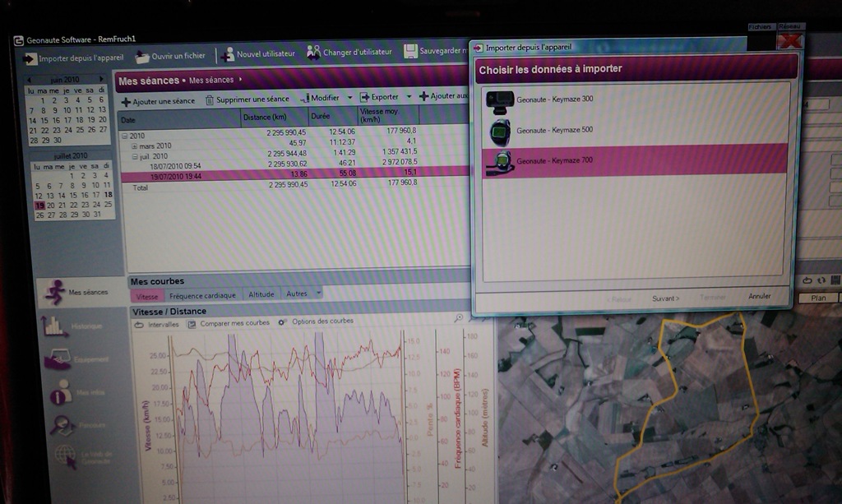Sort by the Durée column header
842x504 pixels.
click(333, 116)
